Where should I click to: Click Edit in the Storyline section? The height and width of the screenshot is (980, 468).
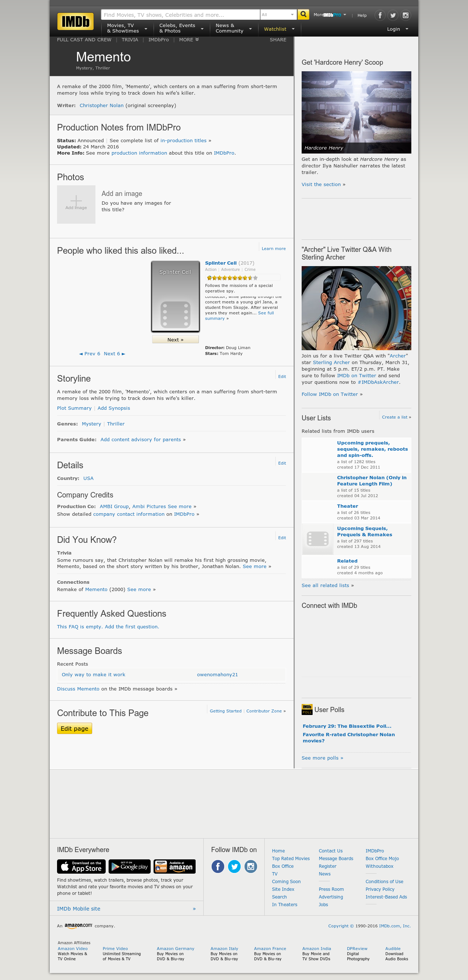click(x=282, y=376)
